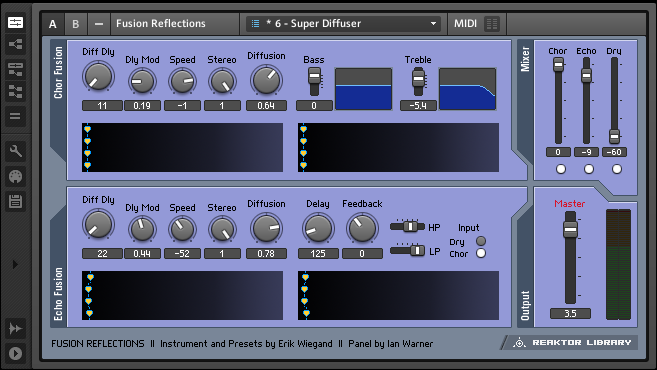Click the Master value field 3.5
Image resolution: width=657 pixels, height=370 pixels.
(570, 313)
